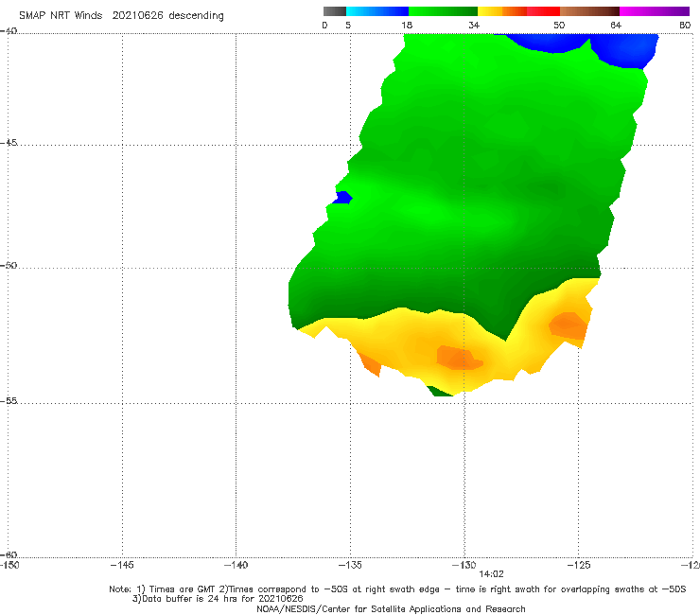The height and width of the screenshot is (615, 700).
Task: Click the color bar label '64'
Action: pyautogui.click(x=616, y=26)
